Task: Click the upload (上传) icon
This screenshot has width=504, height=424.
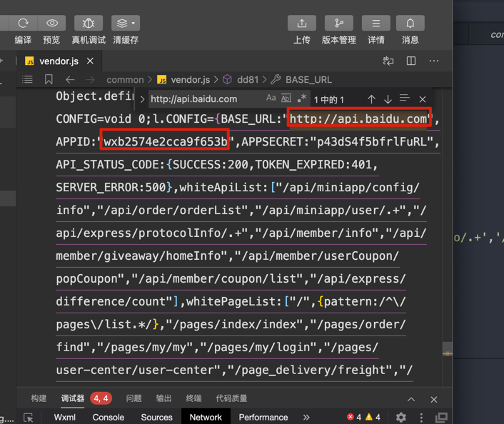Action: (302, 23)
